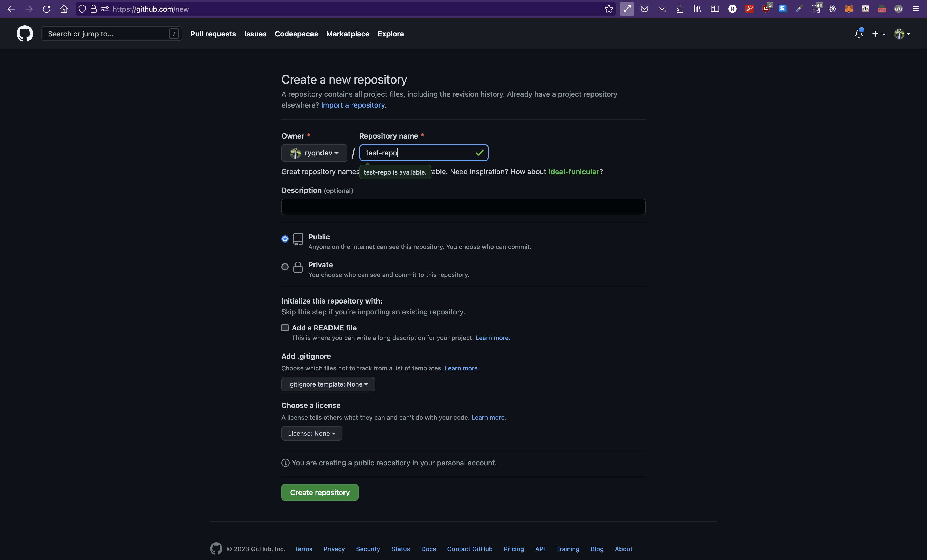Image resolution: width=927 pixels, height=560 pixels.
Task: Use the suggested name ideal-funicular
Action: click(x=573, y=172)
